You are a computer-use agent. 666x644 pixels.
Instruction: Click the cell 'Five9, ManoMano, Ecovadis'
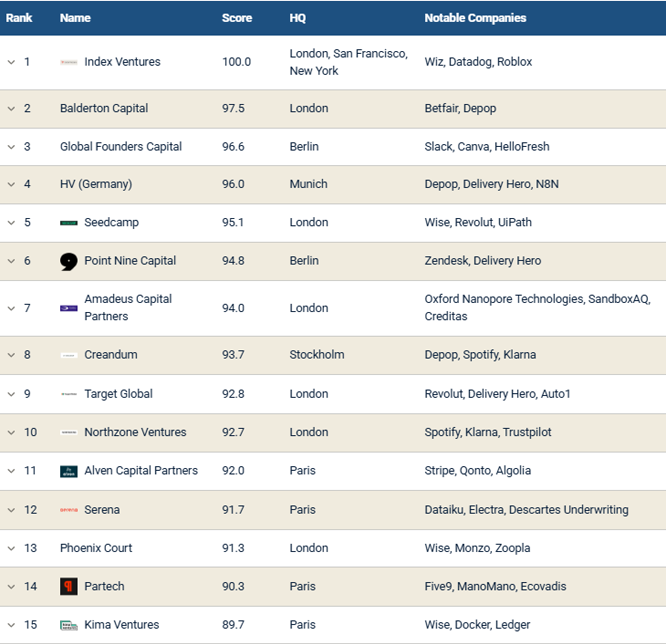coord(495,587)
